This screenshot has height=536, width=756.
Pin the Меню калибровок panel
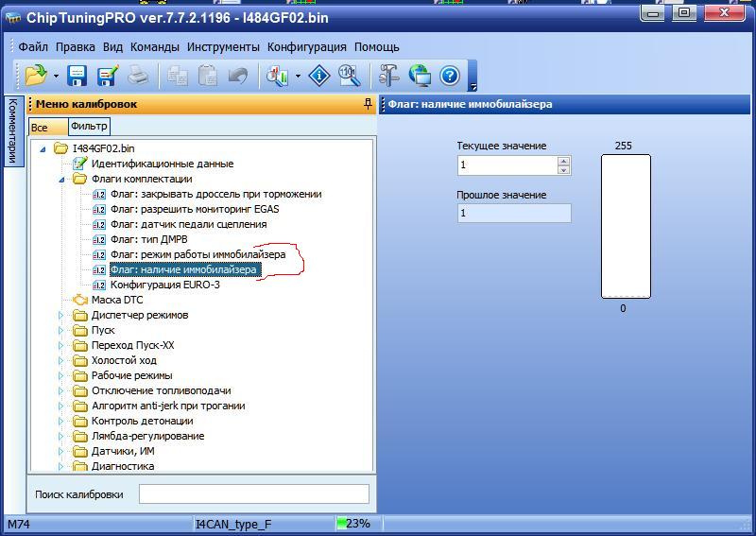pyautogui.click(x=368, y=104)
